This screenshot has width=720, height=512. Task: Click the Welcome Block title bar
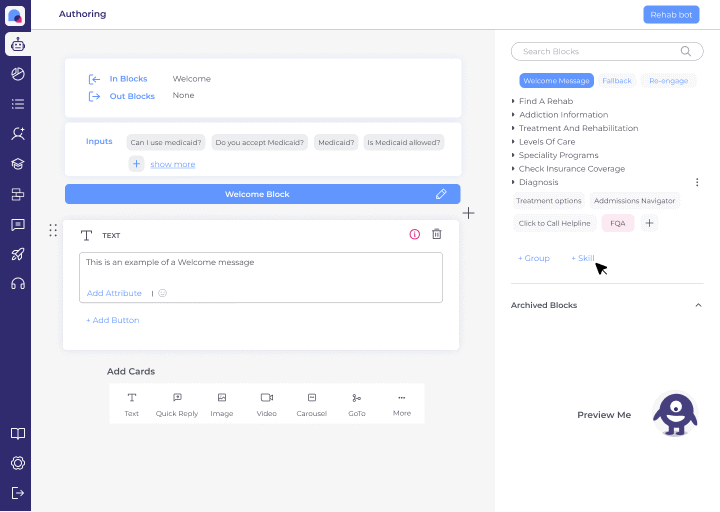tap(263, 194)
